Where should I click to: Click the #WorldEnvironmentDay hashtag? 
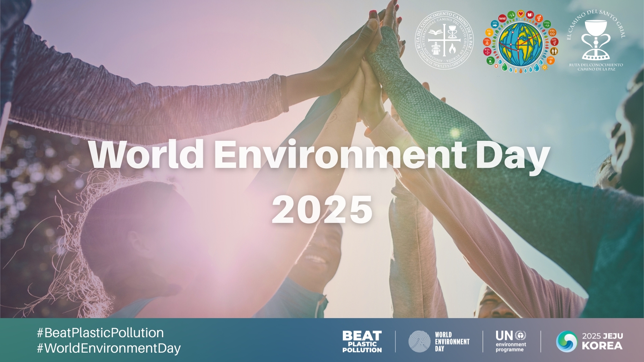coord(109,348)
